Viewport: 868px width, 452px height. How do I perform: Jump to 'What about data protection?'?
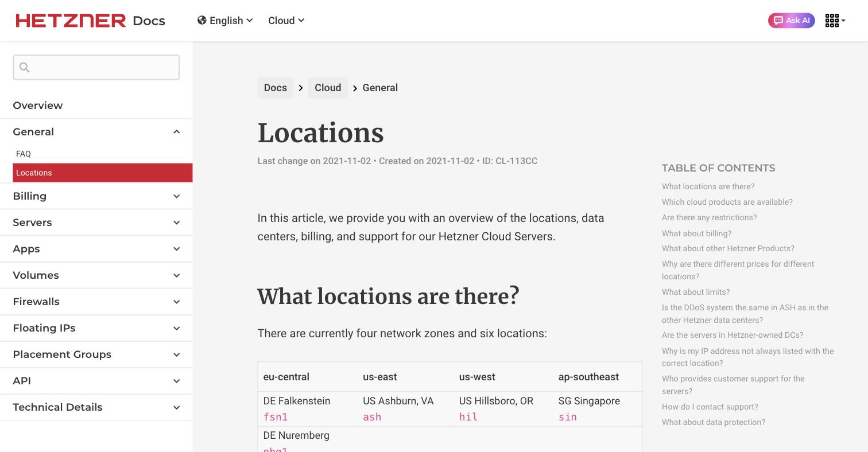(x=714, y=422)
